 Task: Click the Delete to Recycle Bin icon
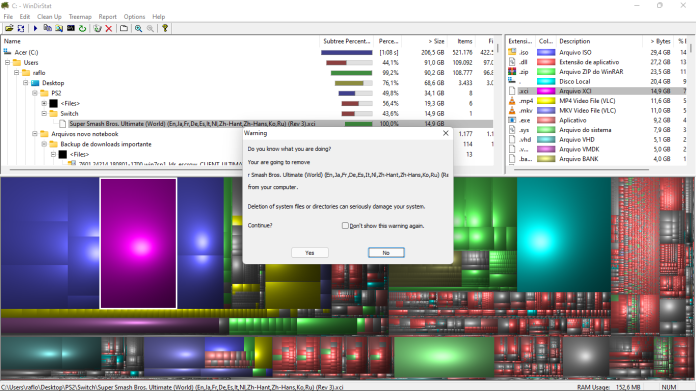(x=98, y=28)
